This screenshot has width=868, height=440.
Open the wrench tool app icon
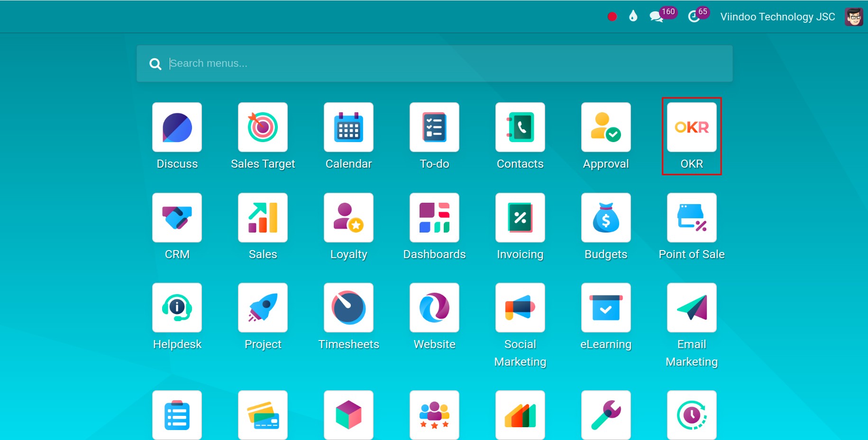coord(606,415)
